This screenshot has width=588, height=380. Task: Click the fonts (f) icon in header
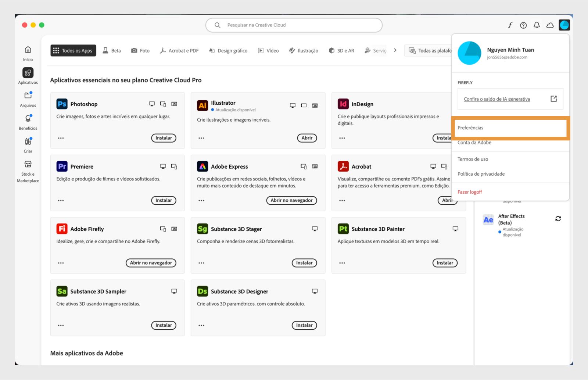[510, 25]
